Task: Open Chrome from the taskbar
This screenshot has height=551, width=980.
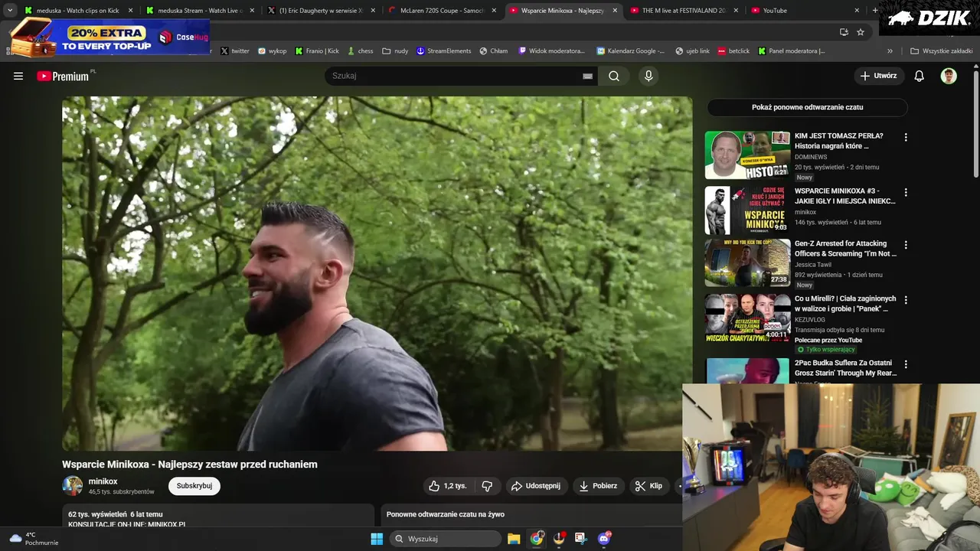Action: 537,539
